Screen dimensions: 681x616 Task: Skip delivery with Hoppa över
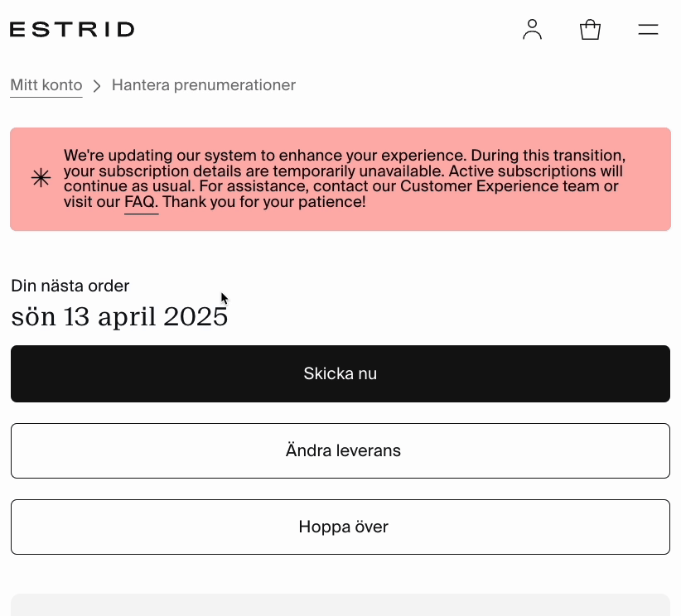(x=340, y=527)
